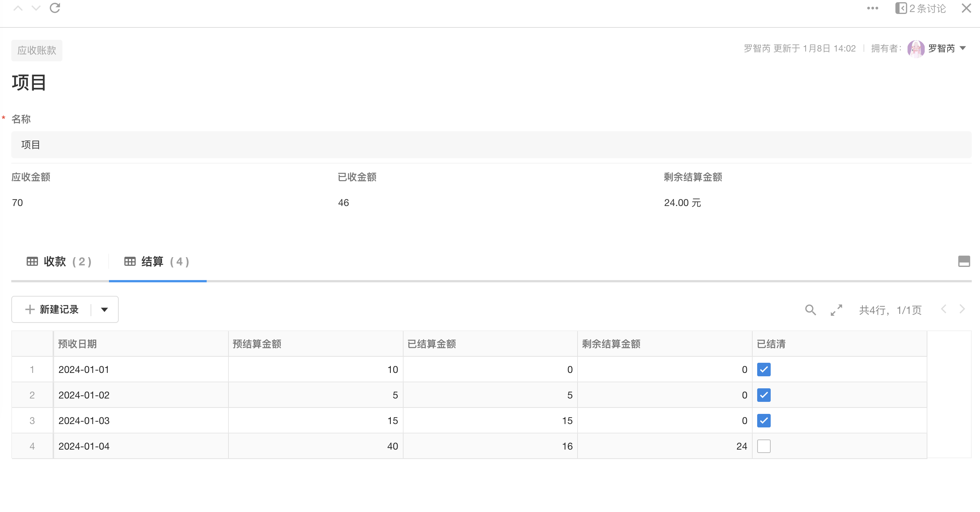Screen dimensions: 980x512
Task: Open dropdown arrow beside 新建记录
Action: (x=104, y=309)
